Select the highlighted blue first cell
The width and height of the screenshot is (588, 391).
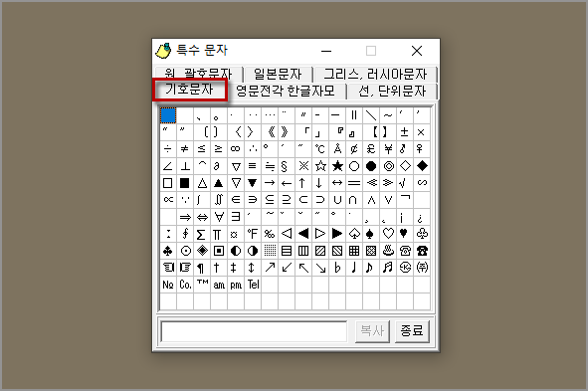tap(168, 115)
